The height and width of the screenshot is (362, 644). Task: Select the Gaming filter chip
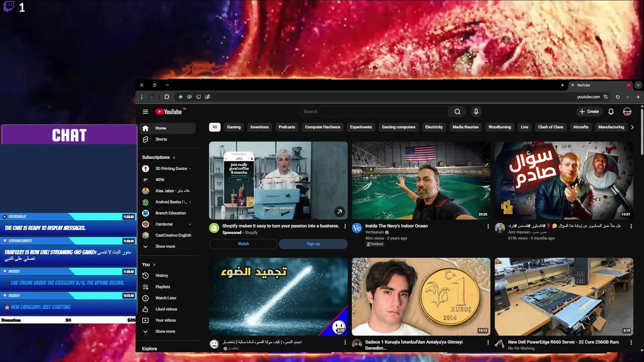click(x=234, y=127)
